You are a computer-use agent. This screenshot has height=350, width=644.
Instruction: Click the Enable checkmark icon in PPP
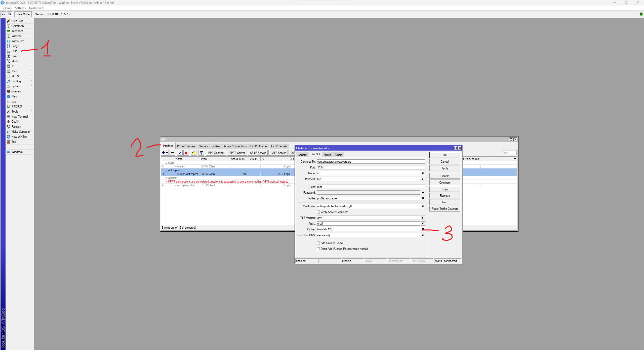pyautogui.click(x=180, y=153)
